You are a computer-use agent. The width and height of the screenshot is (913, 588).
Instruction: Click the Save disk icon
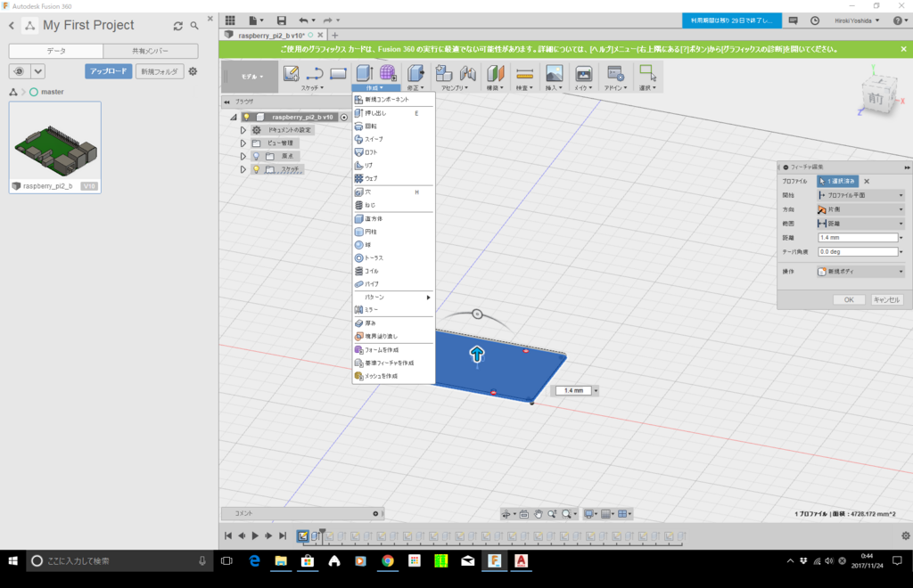tap(281, 20)
